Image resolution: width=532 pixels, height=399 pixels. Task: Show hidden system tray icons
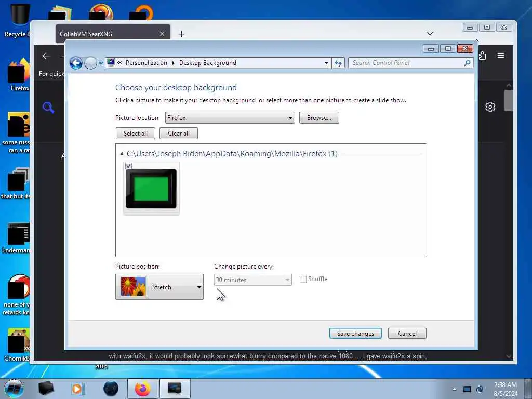pyautogui.click(x=454, y=389)
